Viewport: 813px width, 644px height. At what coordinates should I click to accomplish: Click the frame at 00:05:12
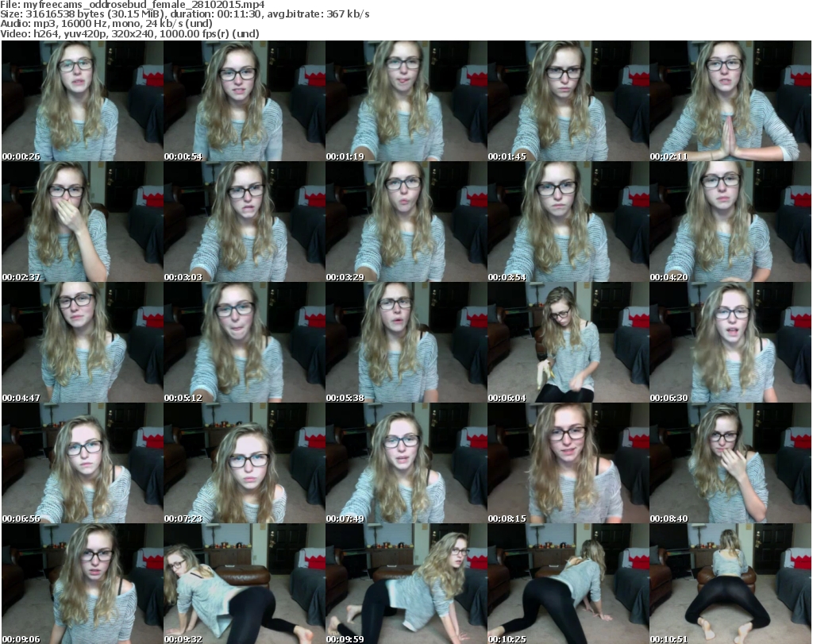[245, 343]
